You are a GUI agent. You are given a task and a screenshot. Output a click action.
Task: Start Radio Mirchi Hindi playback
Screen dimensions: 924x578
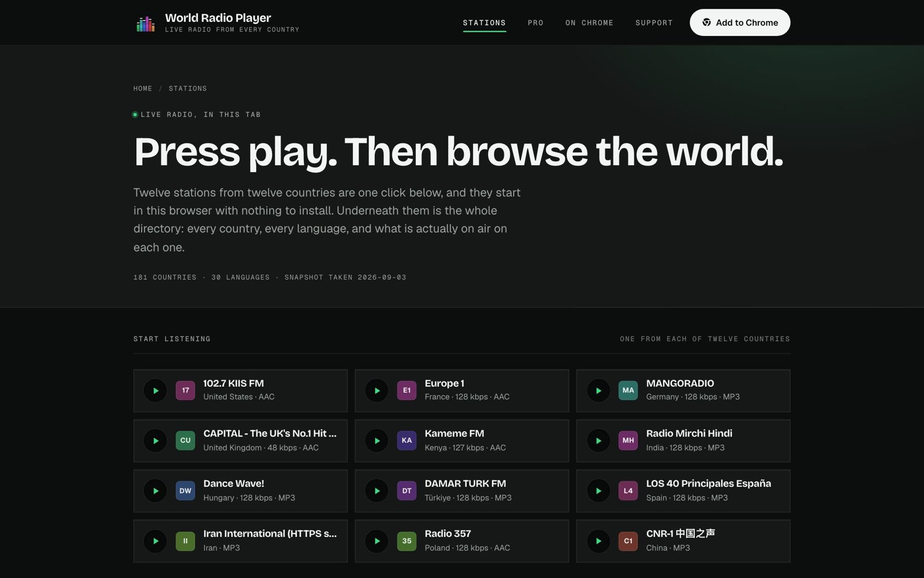click(x=598, y=440)
